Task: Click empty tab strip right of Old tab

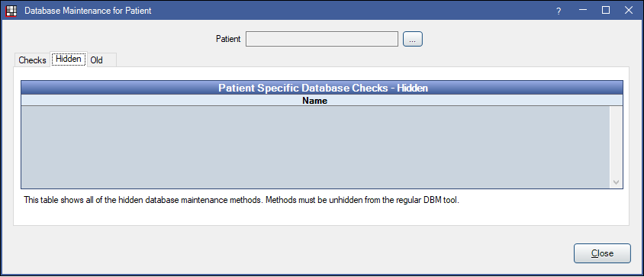Action: coord(372,60)
